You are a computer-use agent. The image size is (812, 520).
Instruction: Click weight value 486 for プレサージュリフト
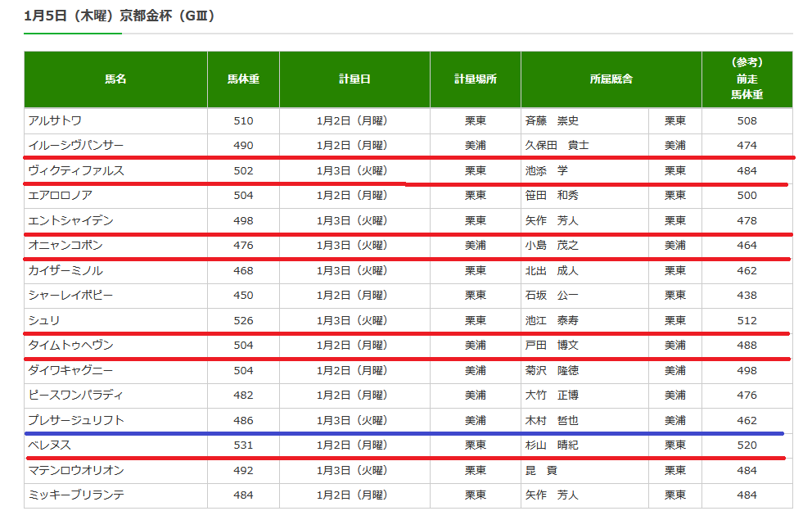[x=243, y=420]
